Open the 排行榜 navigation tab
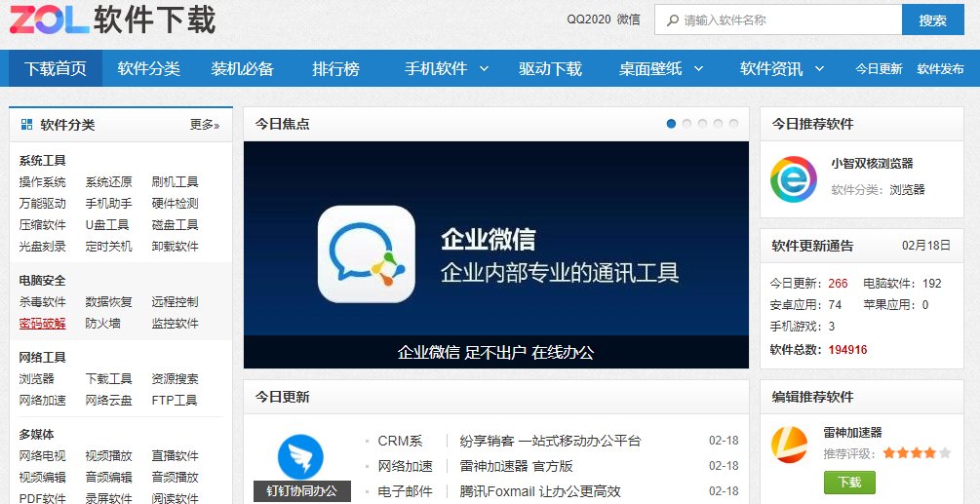980x504 pixels. click(336, 68)
